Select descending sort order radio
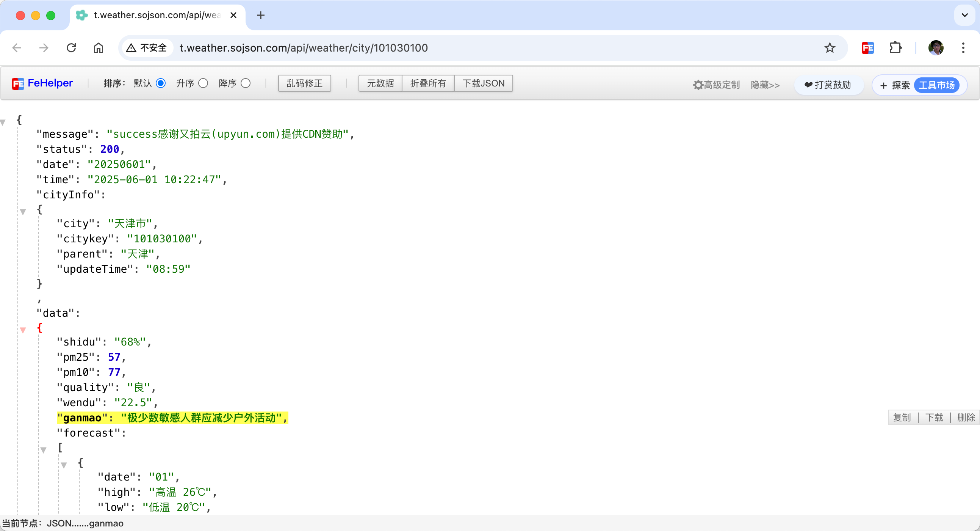The image size is (980, 531). point(246,83)
